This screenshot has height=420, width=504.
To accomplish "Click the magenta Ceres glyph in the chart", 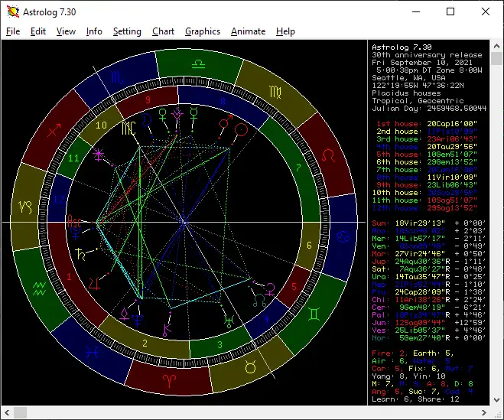I will [271, 289].
